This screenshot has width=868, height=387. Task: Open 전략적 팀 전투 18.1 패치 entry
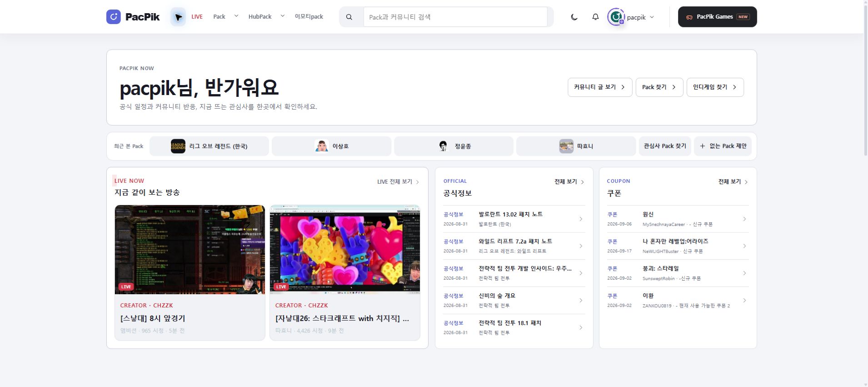tap(514, 327)
